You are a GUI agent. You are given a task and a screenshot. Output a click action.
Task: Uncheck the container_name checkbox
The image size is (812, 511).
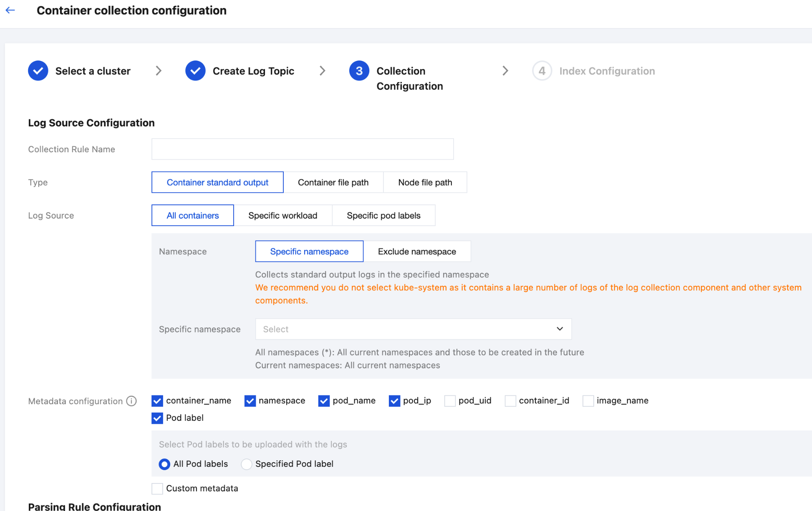[157, 401]
